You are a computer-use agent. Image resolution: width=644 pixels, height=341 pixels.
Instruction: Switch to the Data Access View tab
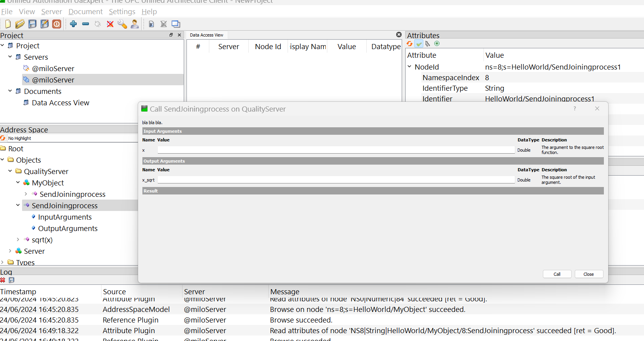(x=207, y=35)
